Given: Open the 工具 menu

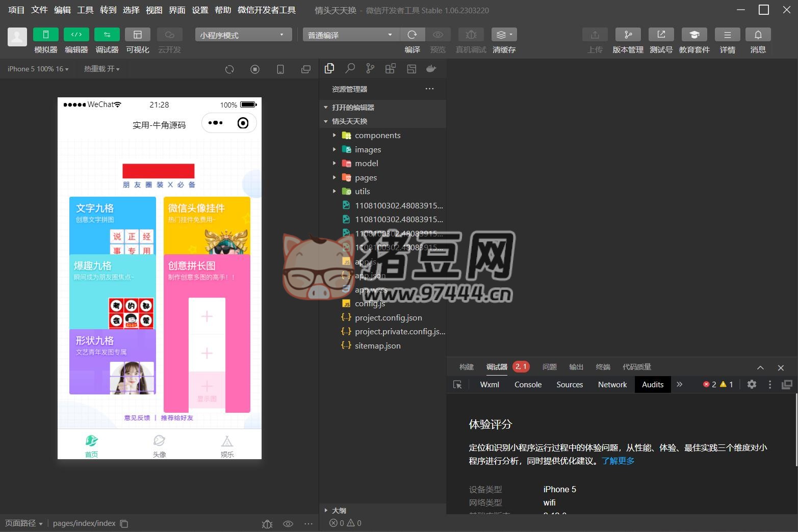Looking at the screenshot, I should tap(85, 10).
